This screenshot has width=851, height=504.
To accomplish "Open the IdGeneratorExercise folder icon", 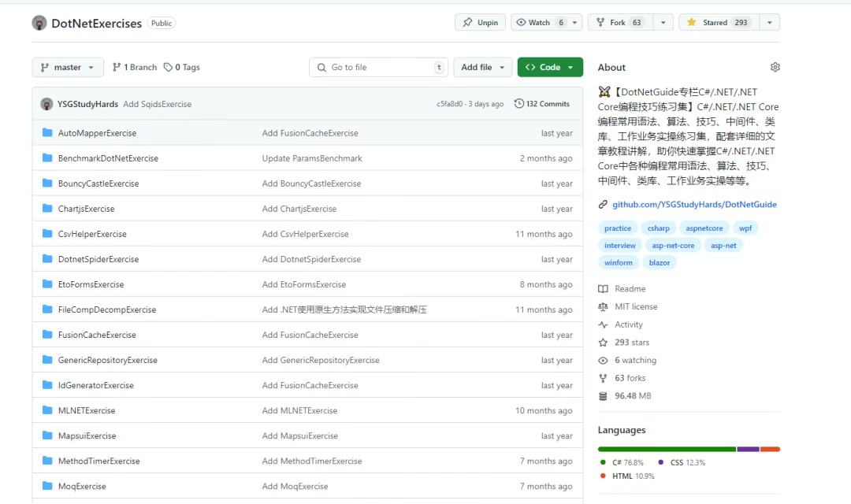I will coord(47,384).
